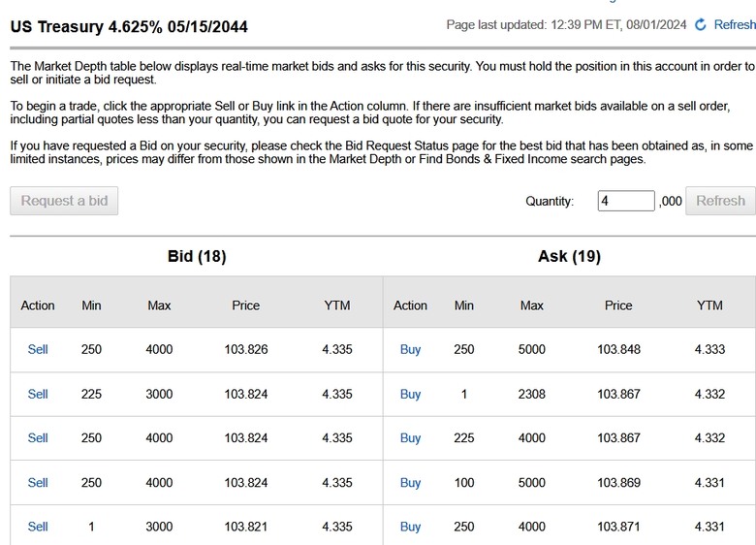Click the bid Min value 225

91,394
